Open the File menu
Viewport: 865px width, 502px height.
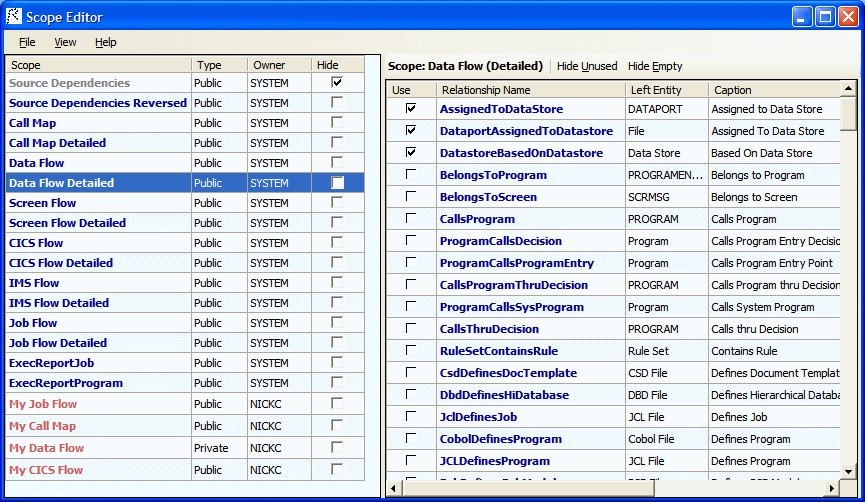[x=27, y=42]
